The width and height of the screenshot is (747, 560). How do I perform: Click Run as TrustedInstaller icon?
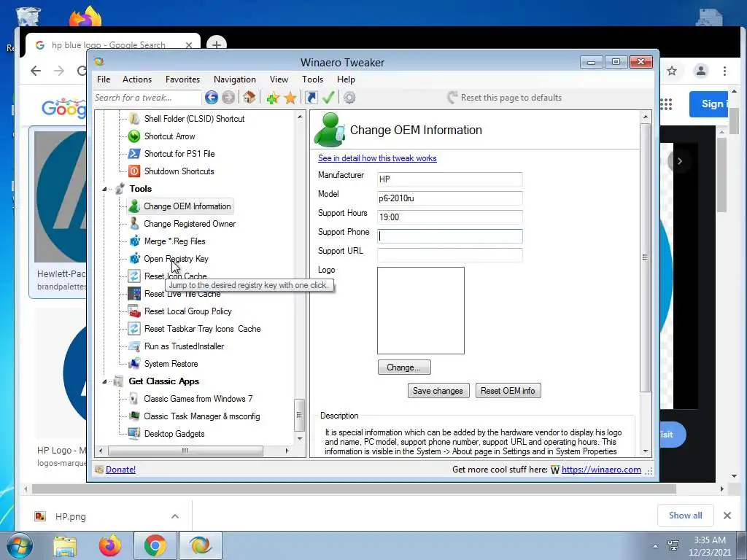[x=134, y=346]
